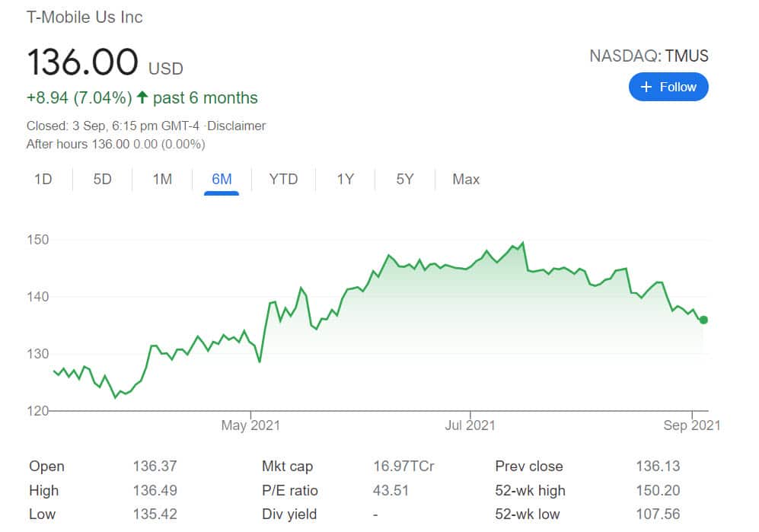Screen dimensions: 759x532
Task: Click the 52-wk low value 107.56
Action: pyautogui.click(x=658, y=514)
